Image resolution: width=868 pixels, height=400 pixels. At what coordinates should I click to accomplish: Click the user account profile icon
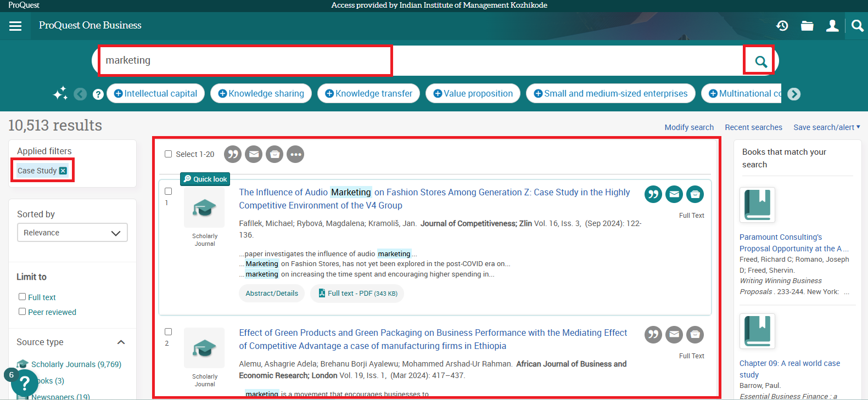[832, 26]
